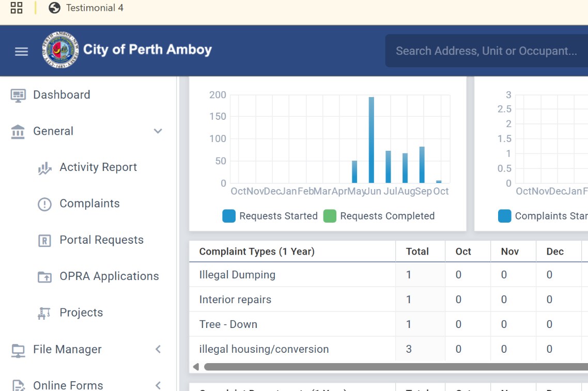Toggle the hamburger sidebar menu
Viewport: 588px width, 391px height.
click(21, 51)
